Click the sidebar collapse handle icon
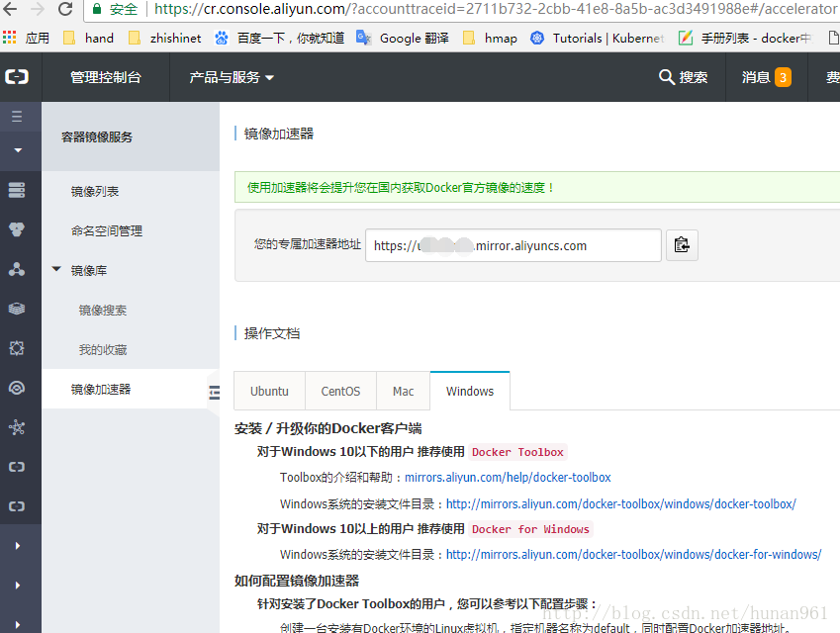The image size is (840, 633). (214, 393)
